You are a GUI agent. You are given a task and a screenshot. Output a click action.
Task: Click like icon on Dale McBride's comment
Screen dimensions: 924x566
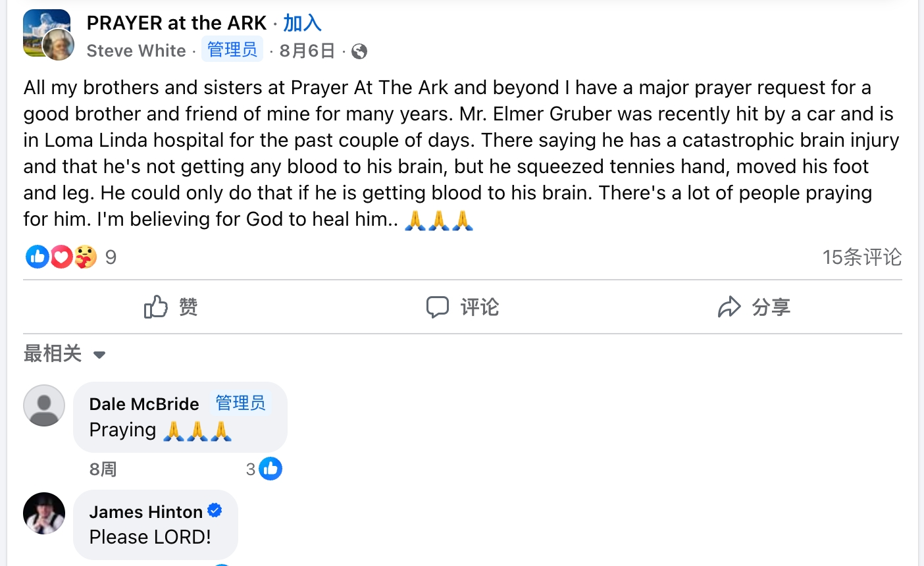coord(270,469)
